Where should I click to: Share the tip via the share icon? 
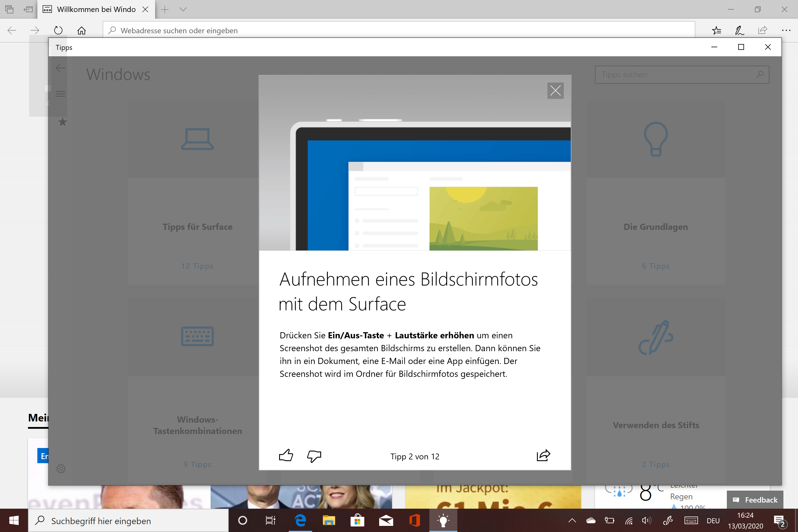click(543, 455)
